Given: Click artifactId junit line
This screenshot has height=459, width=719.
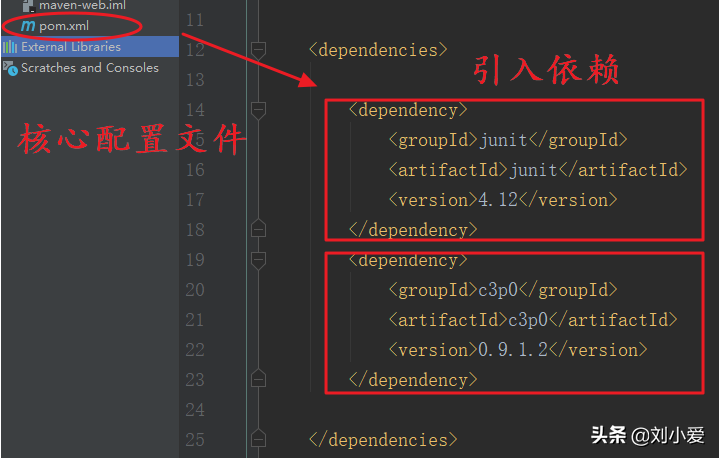Looking at the screenshot, I should tap(538, 170).
